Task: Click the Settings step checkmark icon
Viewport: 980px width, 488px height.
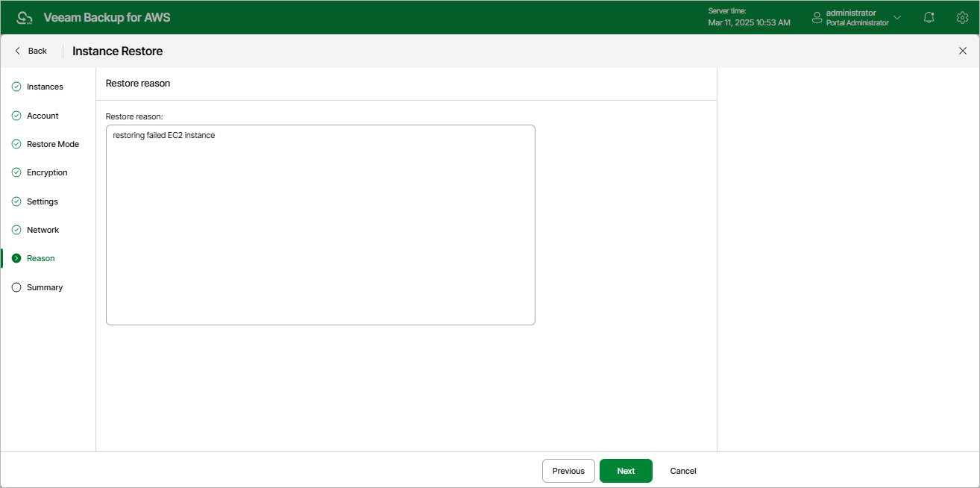Action: 16,201
